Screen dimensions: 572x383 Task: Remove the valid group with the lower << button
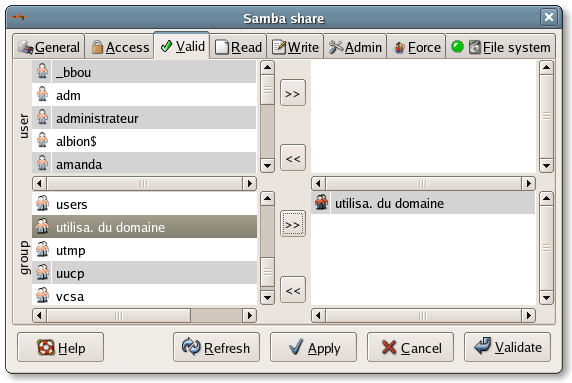[x=293, y=290]
